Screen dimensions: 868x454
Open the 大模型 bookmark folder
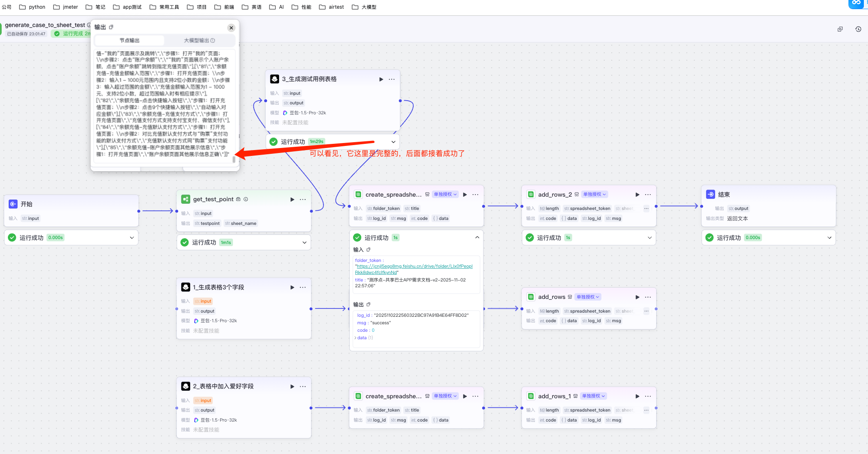[x=364, y=7]
